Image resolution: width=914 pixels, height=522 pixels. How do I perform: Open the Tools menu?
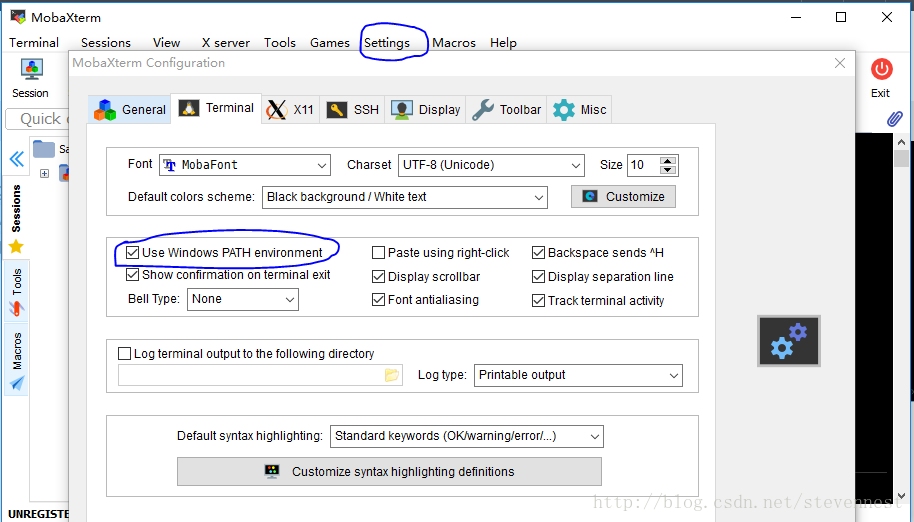click(x=280, y=43)
